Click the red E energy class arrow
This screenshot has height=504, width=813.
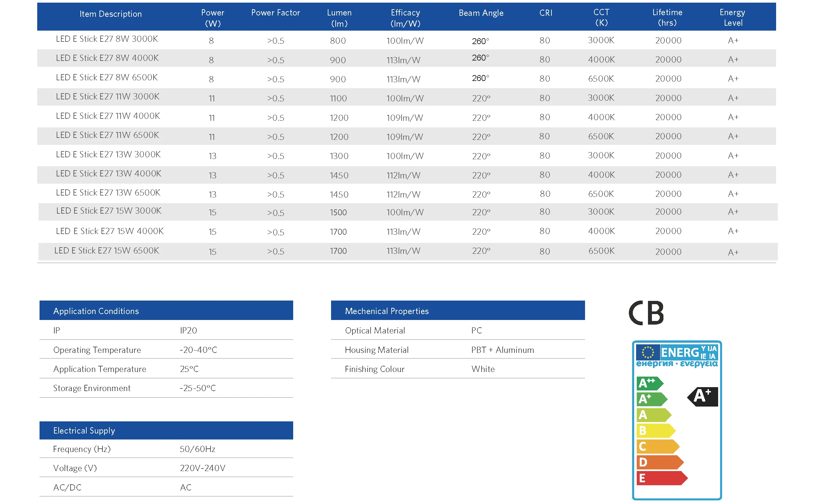click(661, 478)
